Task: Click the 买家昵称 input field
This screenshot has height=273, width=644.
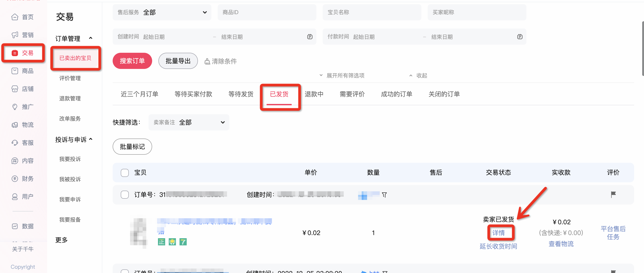Action: (x=477, y=12)
